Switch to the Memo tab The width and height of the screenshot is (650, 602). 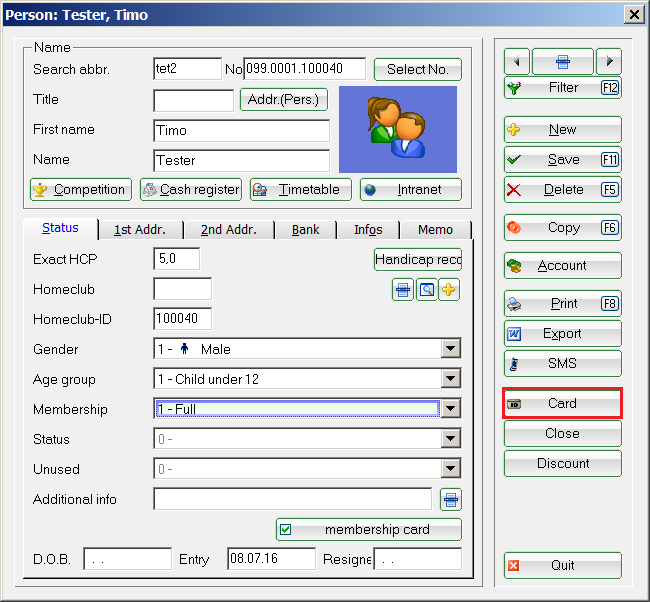click(x=435, y=230)
